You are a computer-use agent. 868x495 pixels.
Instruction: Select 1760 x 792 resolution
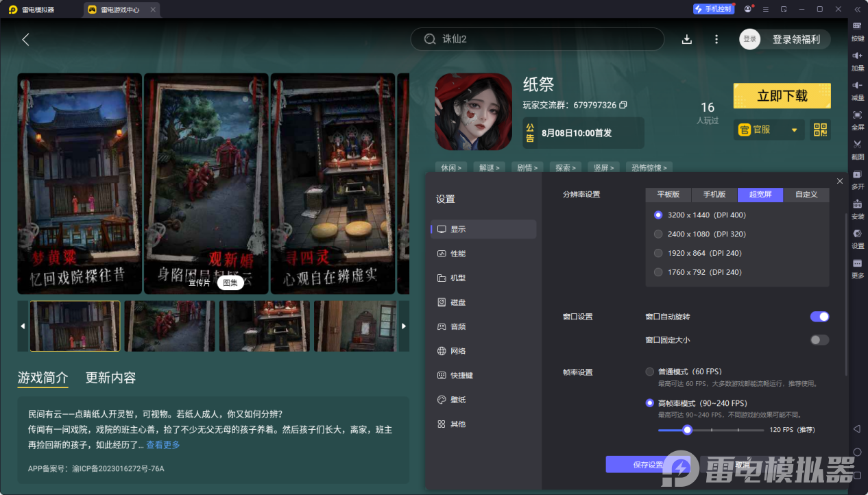point(658,272)
